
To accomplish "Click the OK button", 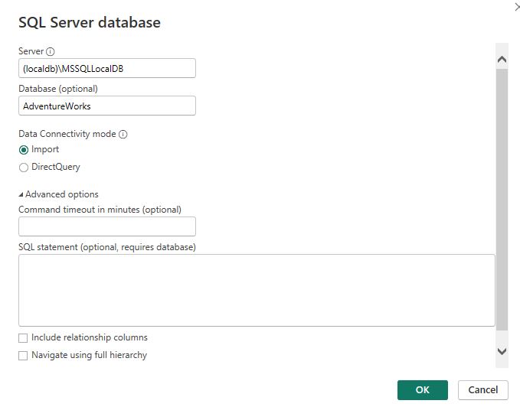I will 423,390.
